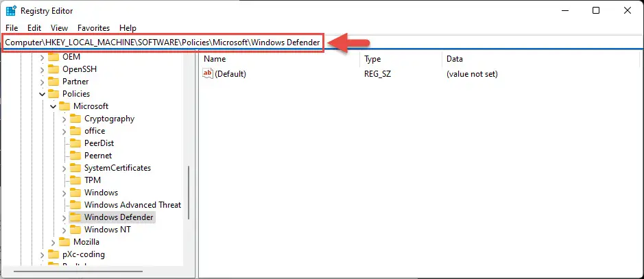This screenshot has width=644, height=279.
Task: Open the Favorites menu
Action: pyautogui.click(x=94, y=28)
